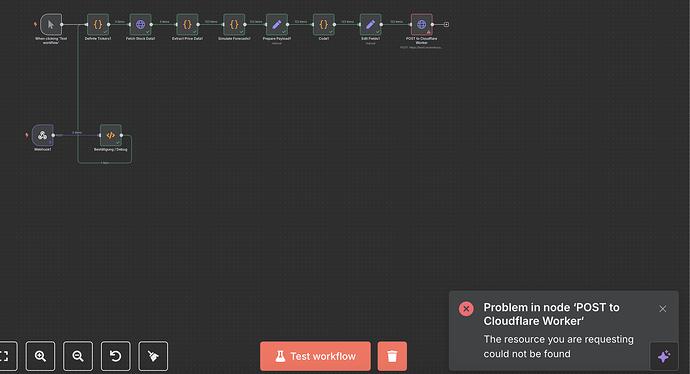Reset the canvas zoom level
Screen dimensions: 690x374
[x=116, y=356]
